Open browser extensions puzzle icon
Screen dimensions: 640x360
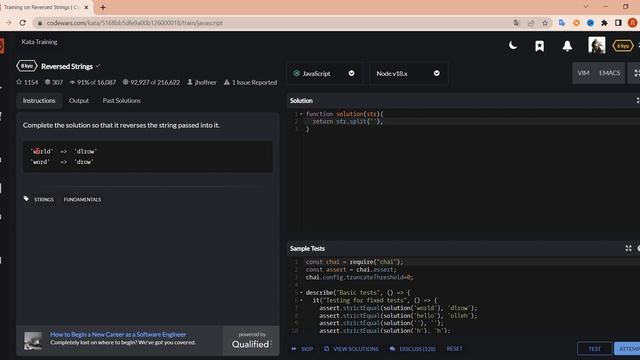[604, 23]
